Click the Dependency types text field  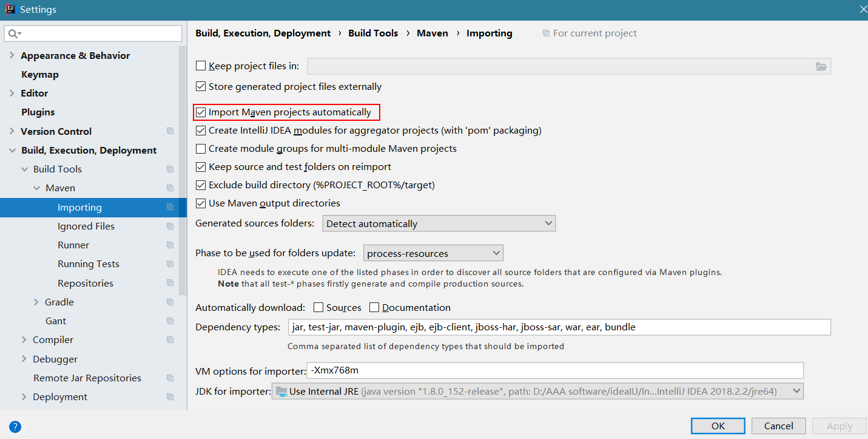click(560, 327)
